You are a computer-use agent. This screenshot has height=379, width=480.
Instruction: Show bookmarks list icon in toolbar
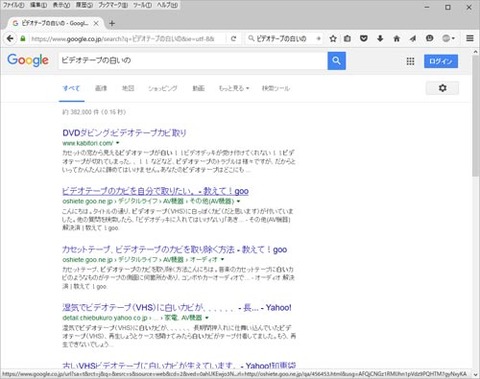347,39
